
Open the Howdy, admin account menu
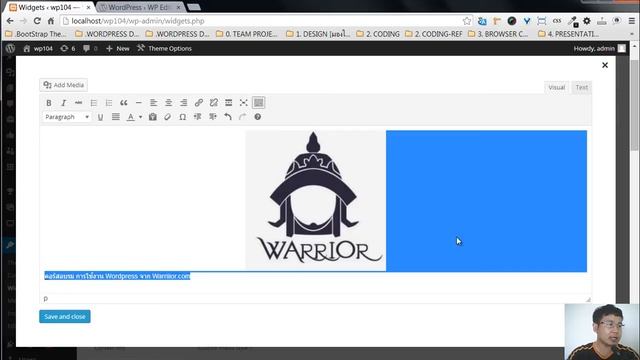click(599, 48)
